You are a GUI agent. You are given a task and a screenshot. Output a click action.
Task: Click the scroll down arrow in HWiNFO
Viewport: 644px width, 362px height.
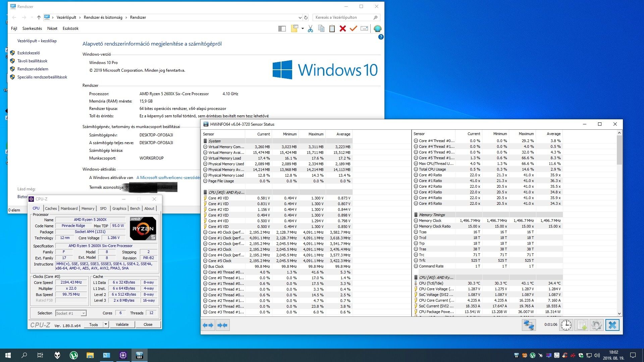619,314
